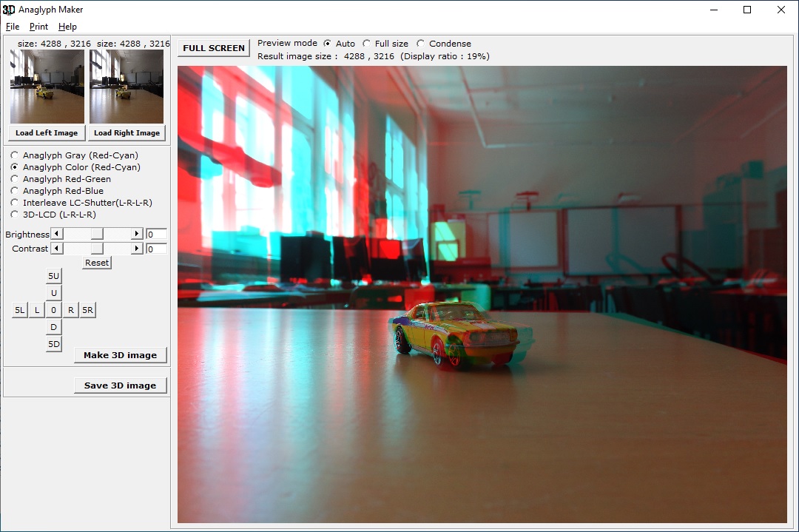Click Brightness slider right arrow

[136, 233]
